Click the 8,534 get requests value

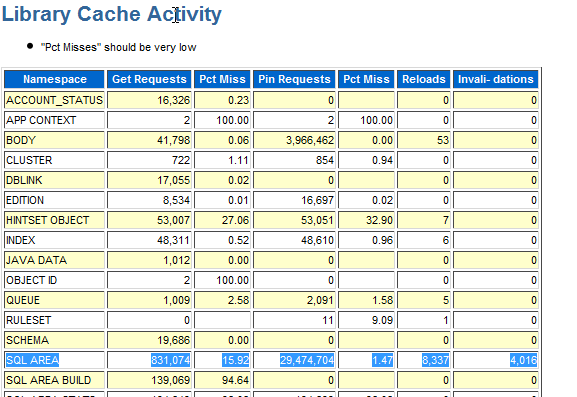pos(177,200)
